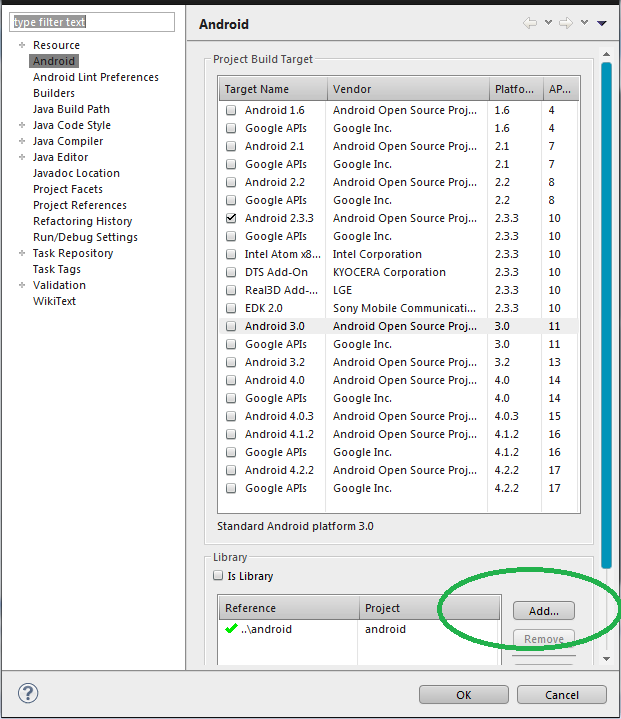Select the Real3D Add-On row
Image resolution: width=621 pixels, height=719 pixels.
398,290
